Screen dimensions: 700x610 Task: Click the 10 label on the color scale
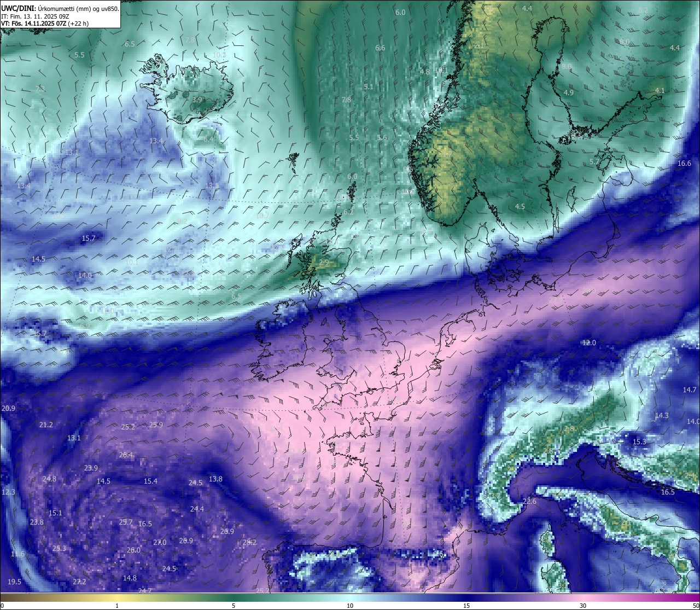[x=350, y=606]
